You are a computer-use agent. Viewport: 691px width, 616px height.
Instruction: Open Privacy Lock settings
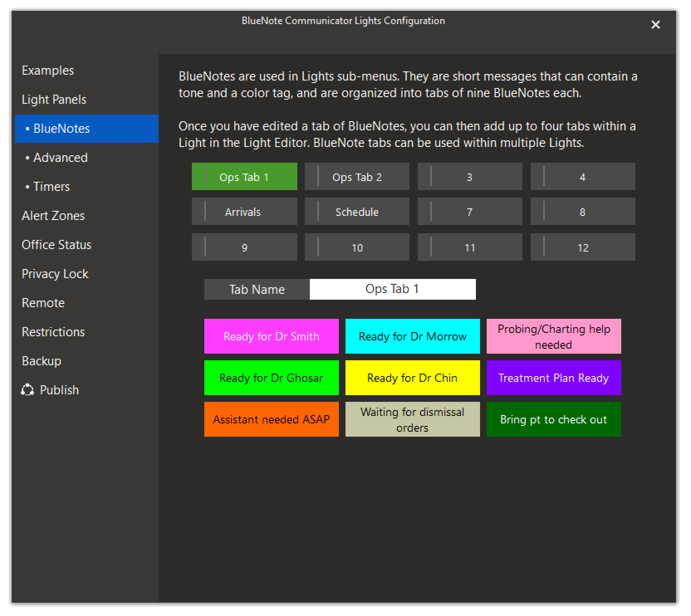87,274
